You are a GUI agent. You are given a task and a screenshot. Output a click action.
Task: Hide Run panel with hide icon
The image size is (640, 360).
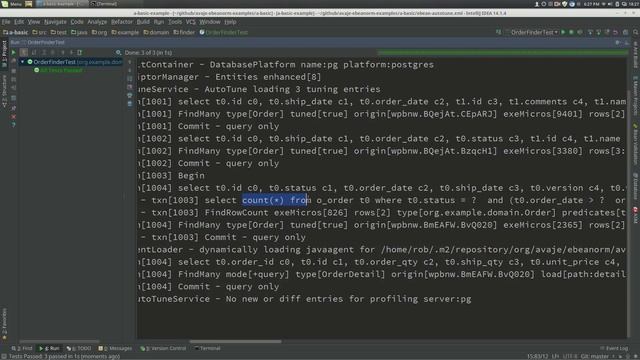click(x=627, y=42)
